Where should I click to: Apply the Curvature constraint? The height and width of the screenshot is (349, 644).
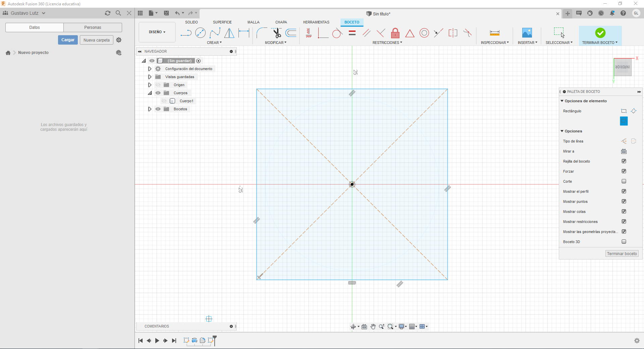click(x=467, y=33)
